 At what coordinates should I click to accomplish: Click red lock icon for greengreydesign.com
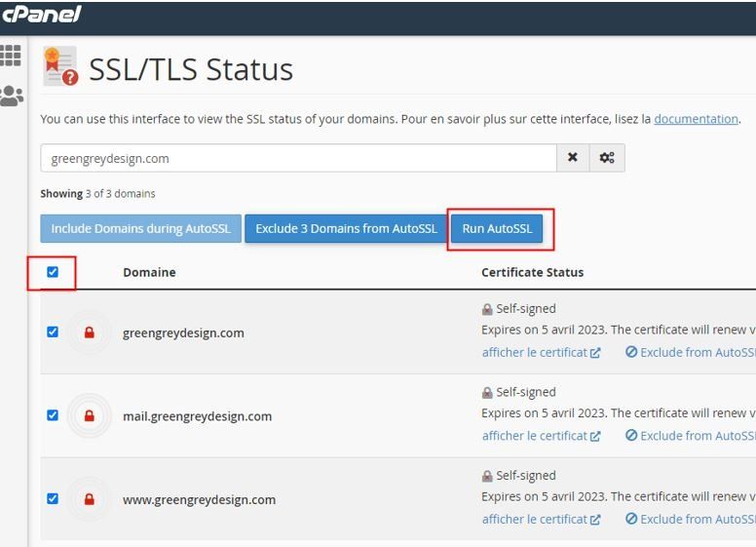(90, 332)
